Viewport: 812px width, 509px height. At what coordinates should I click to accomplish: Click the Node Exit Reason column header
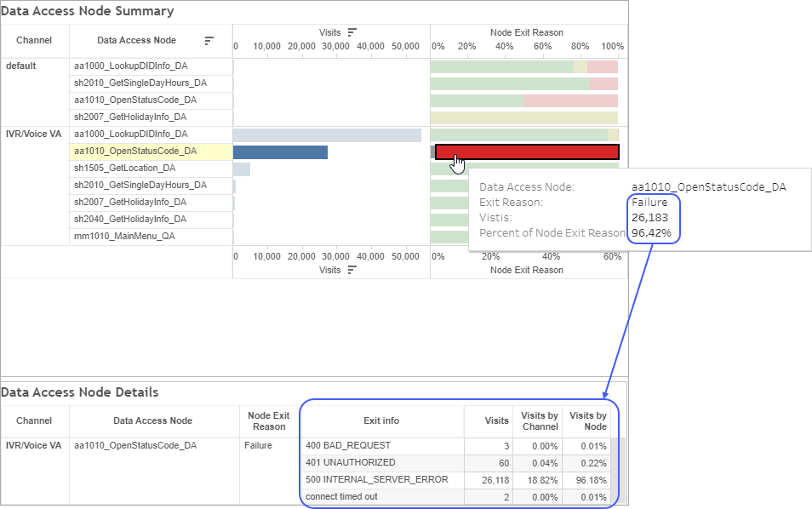click(270, 420)
